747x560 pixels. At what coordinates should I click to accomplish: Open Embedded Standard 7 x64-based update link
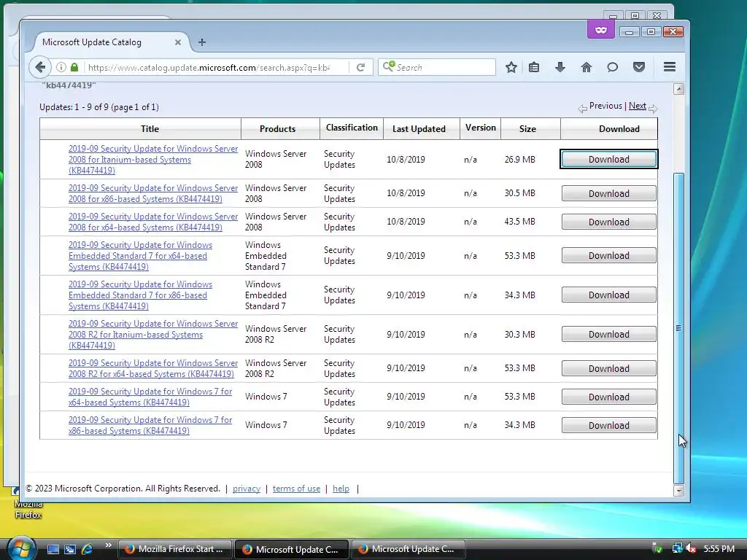140,256
